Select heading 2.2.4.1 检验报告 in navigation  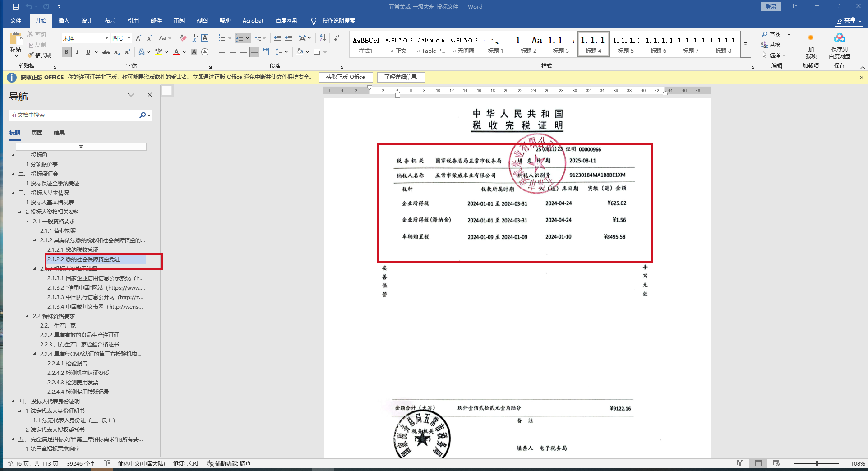(x=67, y=363)
